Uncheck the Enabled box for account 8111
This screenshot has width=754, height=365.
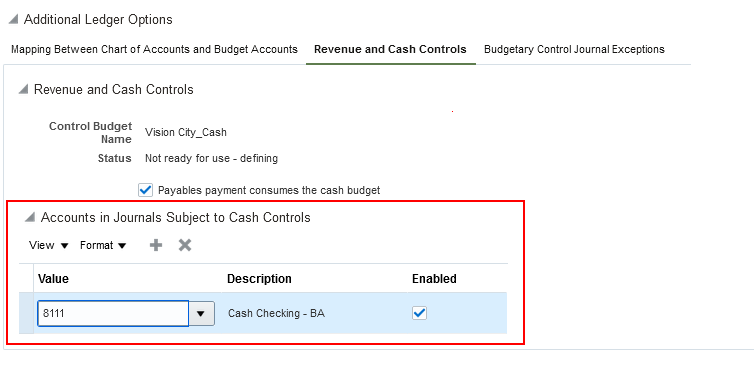[x=419, y=313]
